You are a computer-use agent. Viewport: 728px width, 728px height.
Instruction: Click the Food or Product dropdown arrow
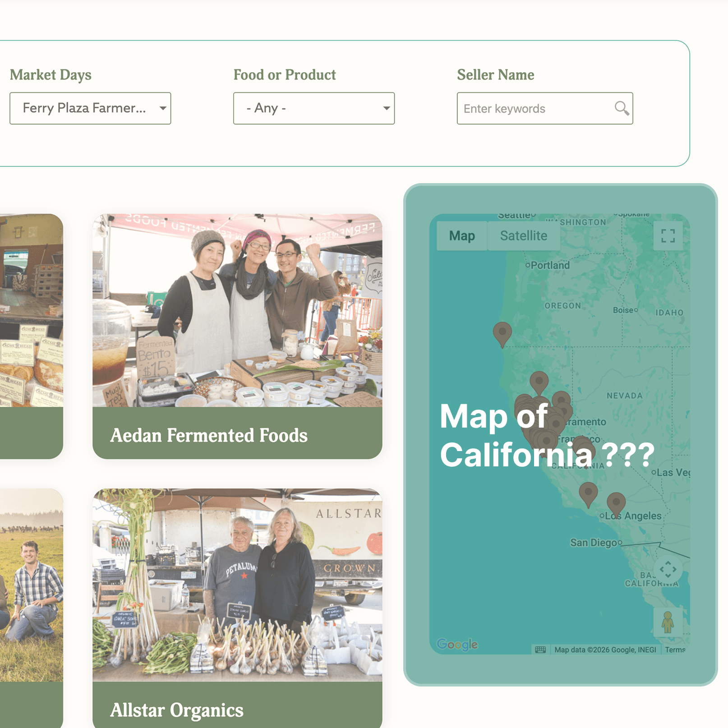386,108
